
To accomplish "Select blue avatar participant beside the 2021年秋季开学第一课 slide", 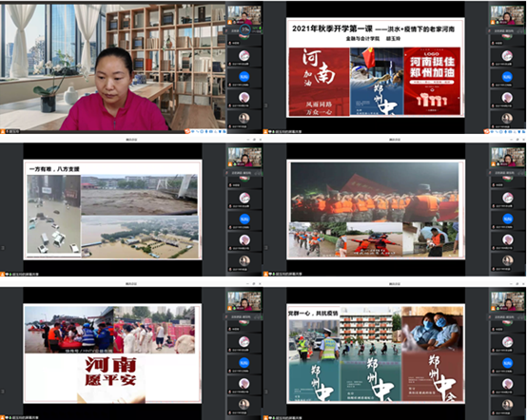I will tap(507, 77).
